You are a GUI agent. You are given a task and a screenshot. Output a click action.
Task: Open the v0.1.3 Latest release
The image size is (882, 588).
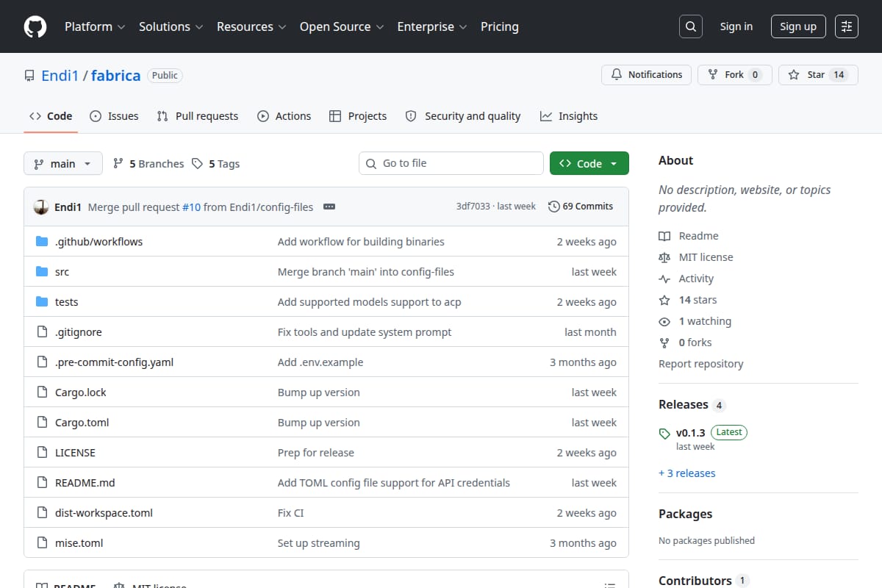click(x=703, y=439)
